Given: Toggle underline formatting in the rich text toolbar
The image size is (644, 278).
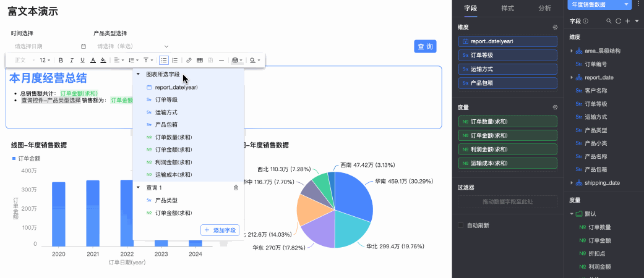Looking at the screenshot, I should point(82,61).
